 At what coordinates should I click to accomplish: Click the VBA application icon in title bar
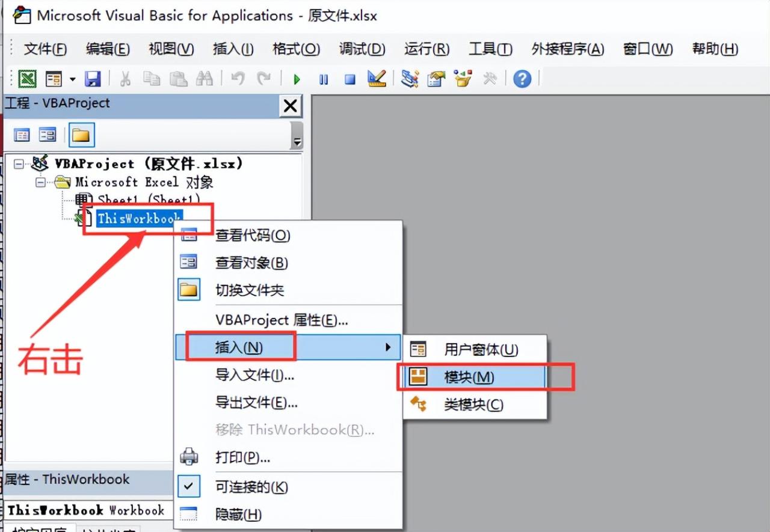tap(22, 15)
